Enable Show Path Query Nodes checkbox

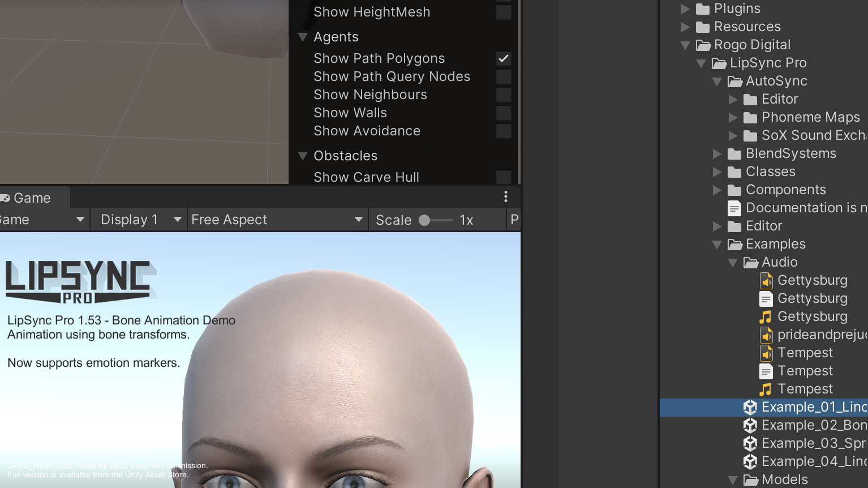pos(503,76)
